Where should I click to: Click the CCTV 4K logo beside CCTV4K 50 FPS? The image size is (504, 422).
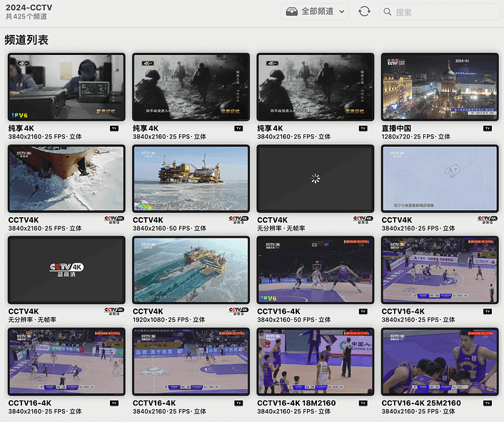tap(238, 220)
